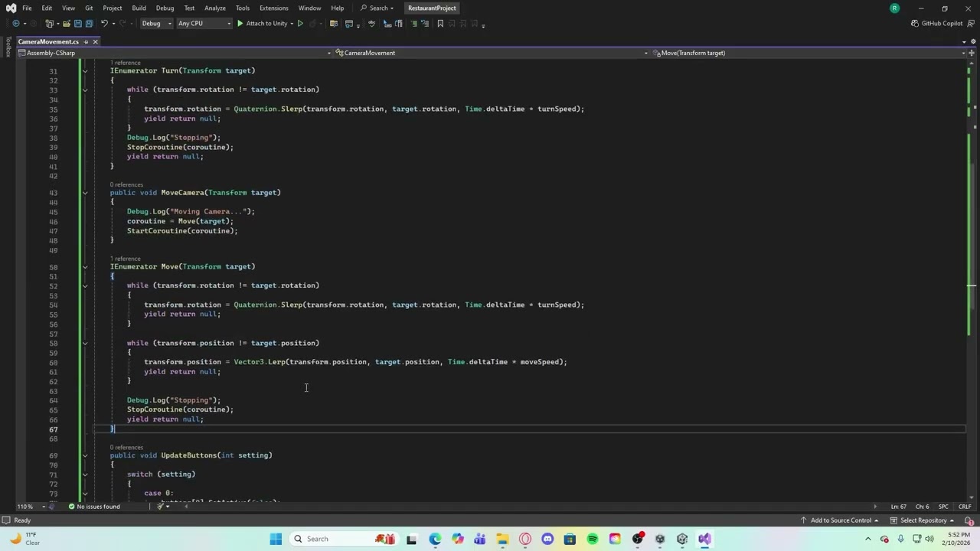Open the Toolbox side panel

click(x=8, y=47)
